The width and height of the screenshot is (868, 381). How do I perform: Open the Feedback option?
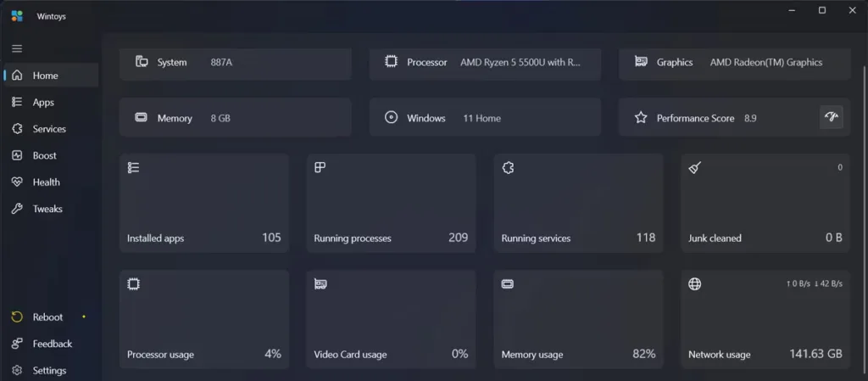click(x=51, y=344)
